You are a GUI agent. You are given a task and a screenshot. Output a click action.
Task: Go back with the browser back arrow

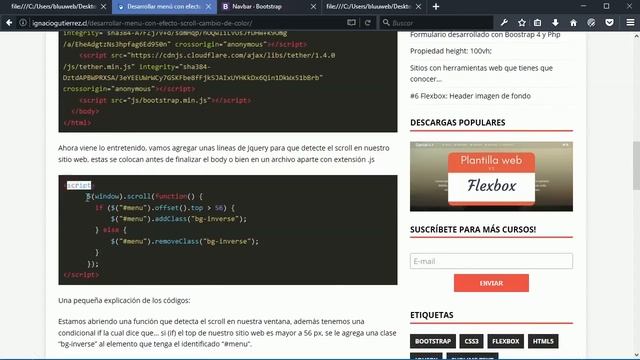click(9, 23)
